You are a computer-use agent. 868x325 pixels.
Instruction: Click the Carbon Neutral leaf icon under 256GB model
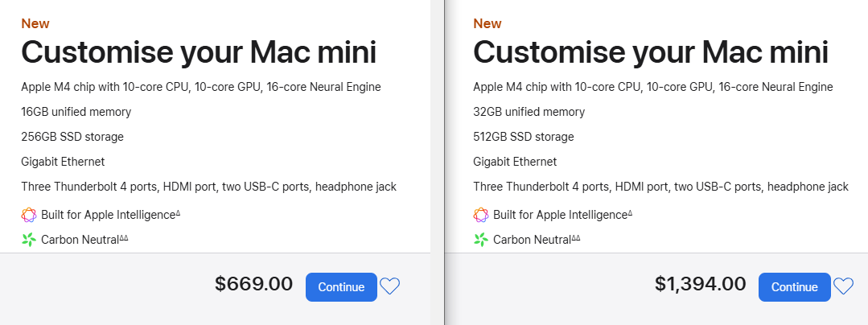[x=29, y=239]
